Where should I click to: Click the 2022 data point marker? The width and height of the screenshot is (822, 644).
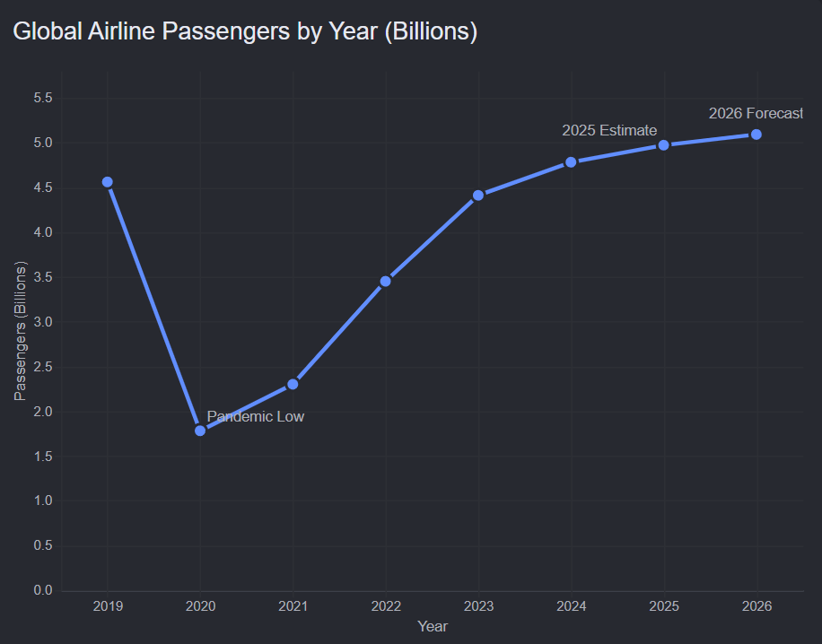[385, 282]
